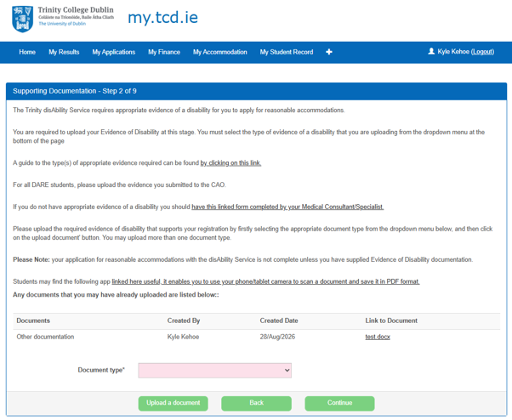Open the Medical Consultant/Specialist linked form

pos(287,207)
